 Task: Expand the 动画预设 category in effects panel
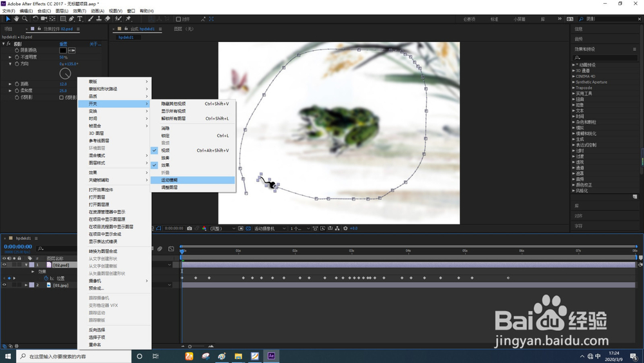click(574, 65)
